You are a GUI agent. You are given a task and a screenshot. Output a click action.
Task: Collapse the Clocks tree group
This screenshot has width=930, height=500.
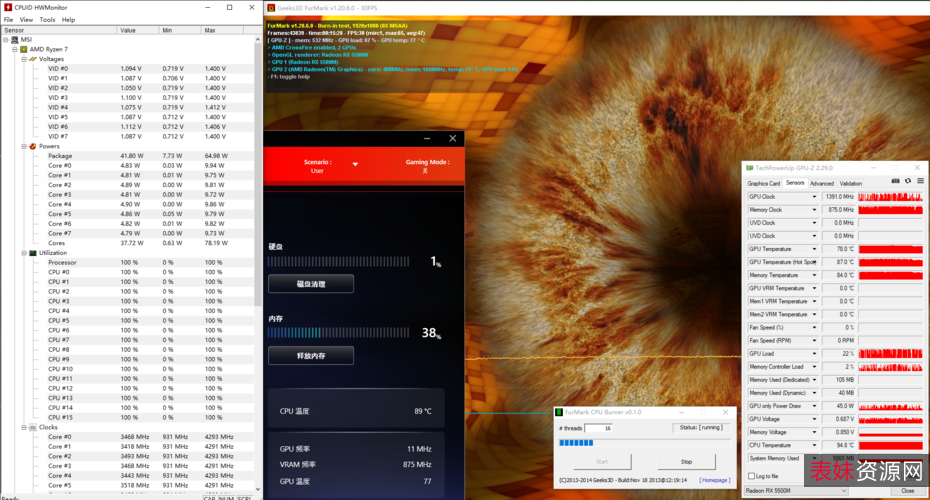coord(24,427)
